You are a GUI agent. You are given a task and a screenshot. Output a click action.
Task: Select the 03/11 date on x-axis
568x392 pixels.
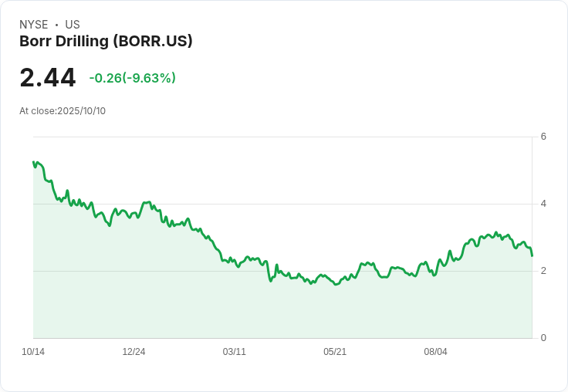point(235,352)
